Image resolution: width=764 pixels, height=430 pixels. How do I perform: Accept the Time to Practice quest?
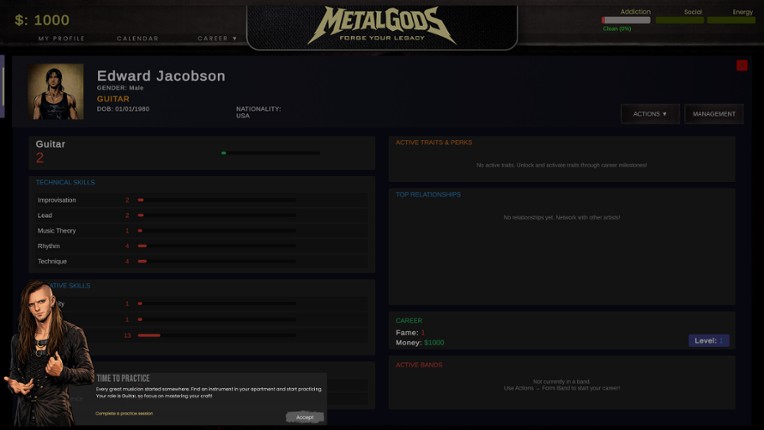(x=304, y=417)
